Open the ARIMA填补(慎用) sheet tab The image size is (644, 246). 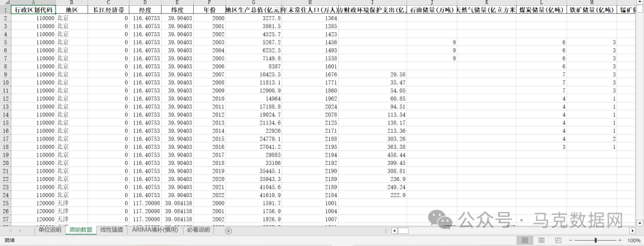pyautogui.click(x=155, y=230)
